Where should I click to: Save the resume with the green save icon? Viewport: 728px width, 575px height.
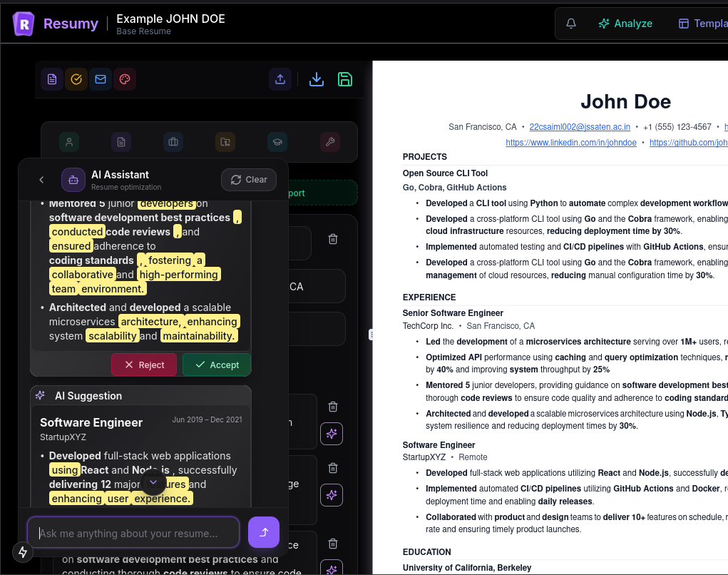click(x=345, y=79)
